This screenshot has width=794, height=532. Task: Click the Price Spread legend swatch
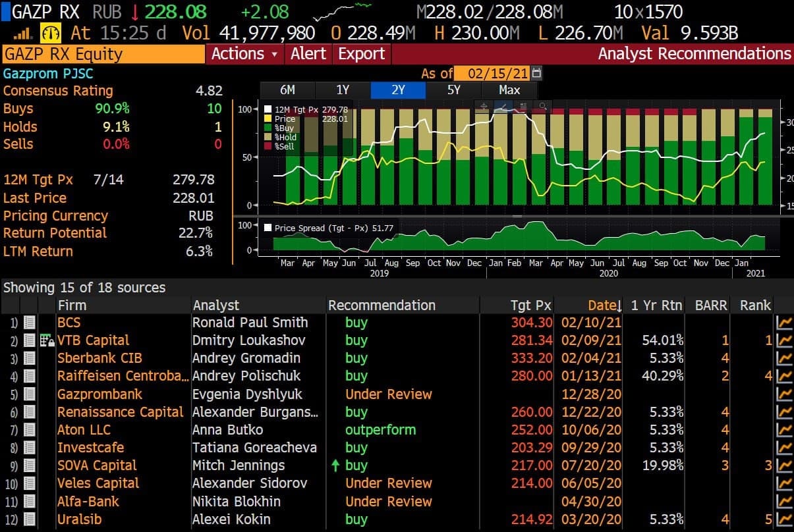pyautogui.click(x=268, y=228)
